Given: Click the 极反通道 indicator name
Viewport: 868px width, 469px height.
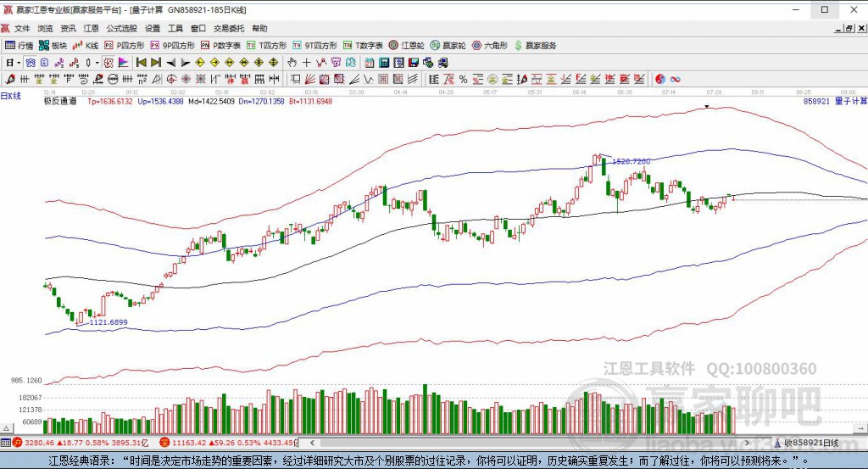Looking at the screenshot, I should (60, 101).
